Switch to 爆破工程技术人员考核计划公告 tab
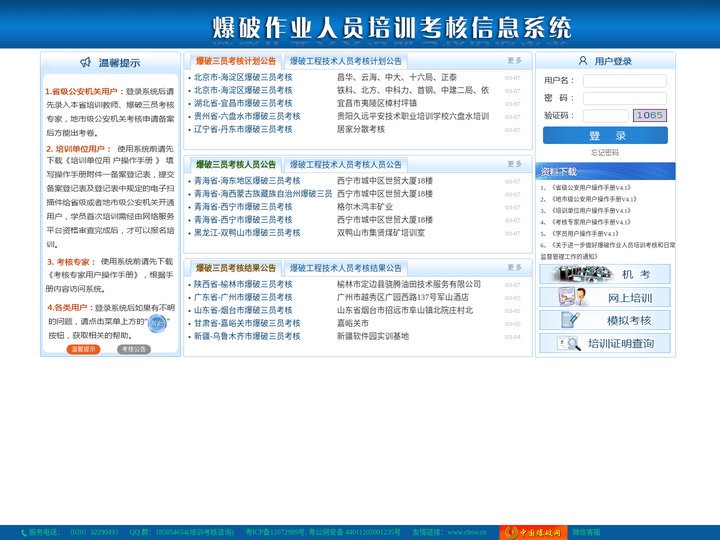This screenshot has height=540, width=720. point(345,61)
